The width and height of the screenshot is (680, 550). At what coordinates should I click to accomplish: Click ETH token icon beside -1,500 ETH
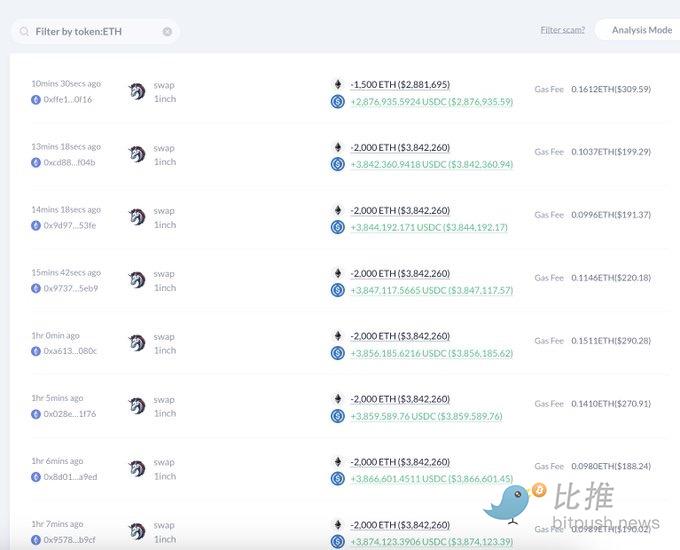338,85
